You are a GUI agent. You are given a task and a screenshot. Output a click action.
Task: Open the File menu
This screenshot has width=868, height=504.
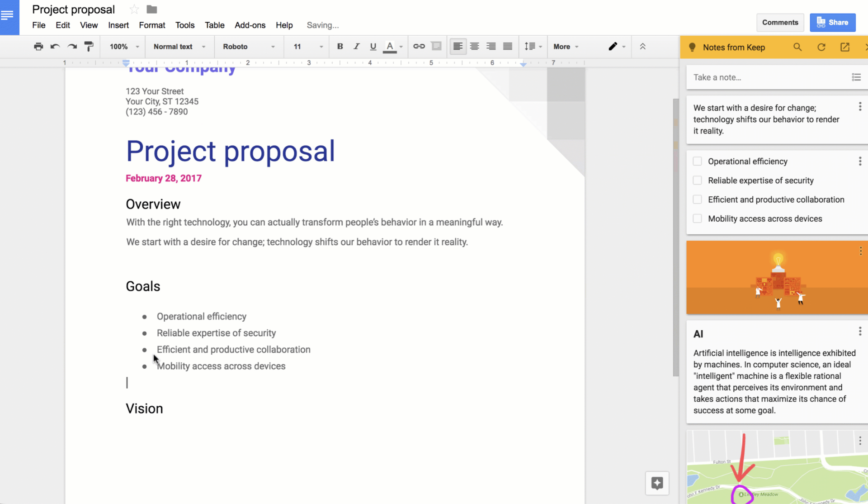pos(39,25)
